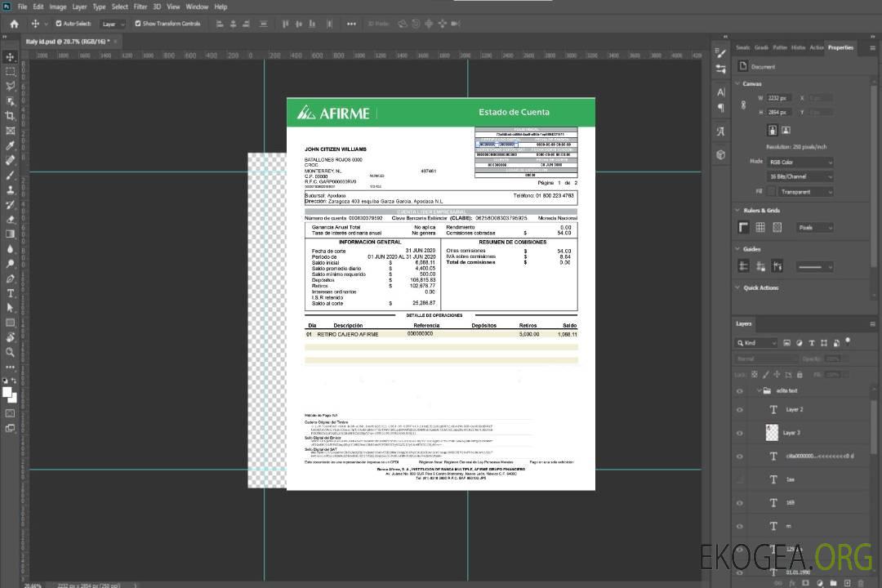The image size is (882, 588).
Task: Click the canvas height H field
Action: (780, 113)
